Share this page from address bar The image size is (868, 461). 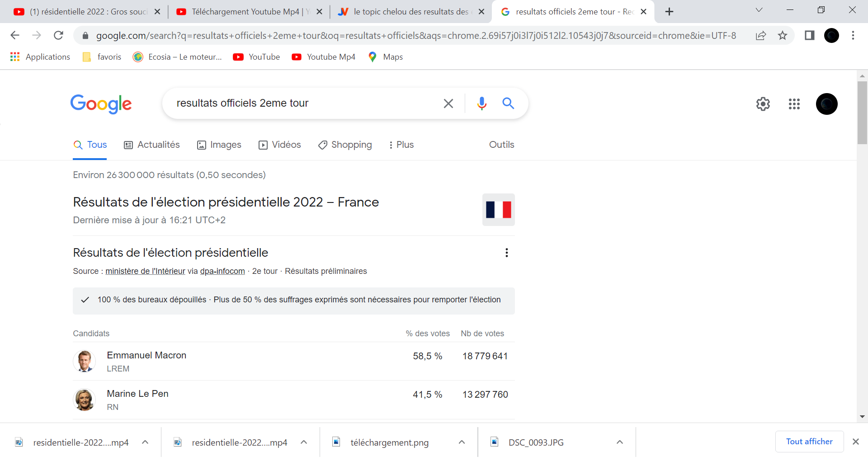pyautogui.click(x=761, y=35)
